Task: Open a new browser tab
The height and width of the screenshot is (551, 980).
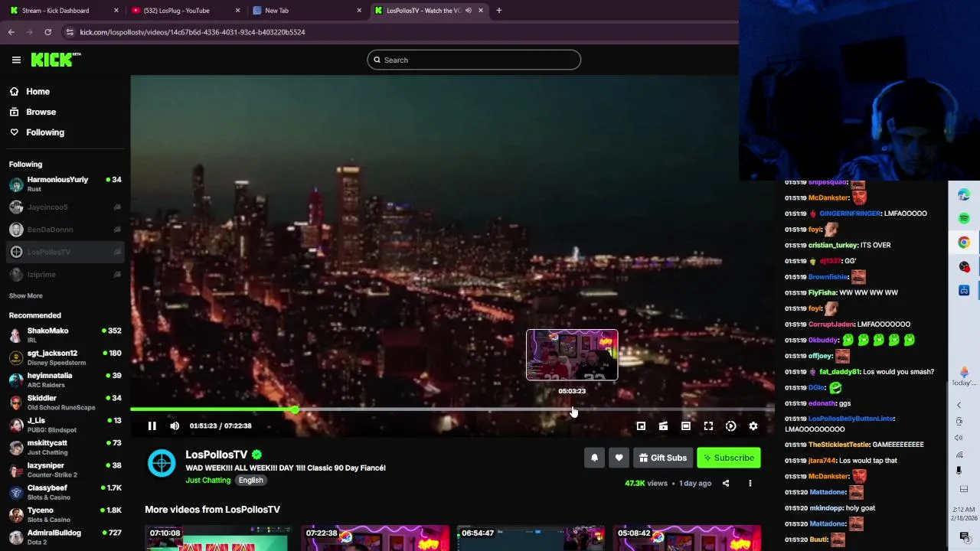Action: 498,11
